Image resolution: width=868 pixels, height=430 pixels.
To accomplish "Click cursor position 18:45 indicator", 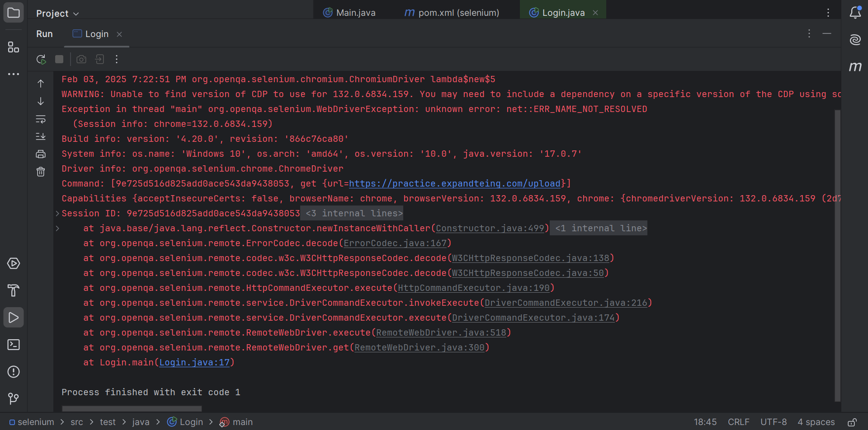I will point(705,422).
